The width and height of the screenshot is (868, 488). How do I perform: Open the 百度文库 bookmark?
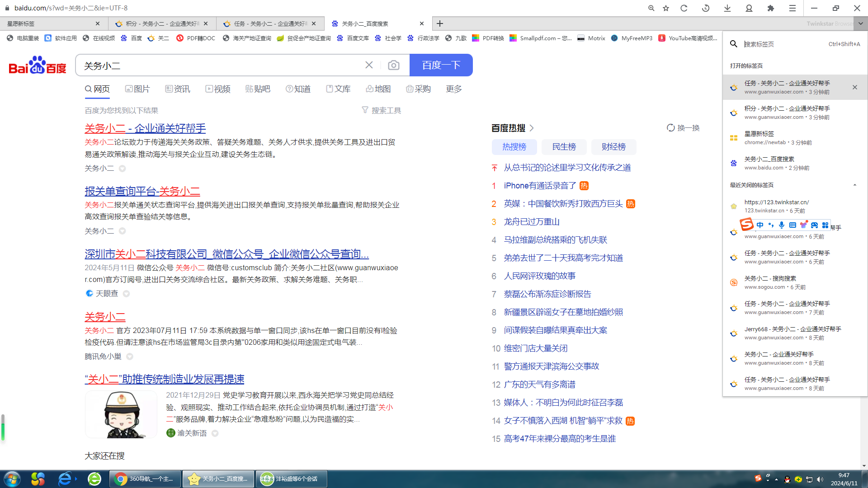click(353, 38)
